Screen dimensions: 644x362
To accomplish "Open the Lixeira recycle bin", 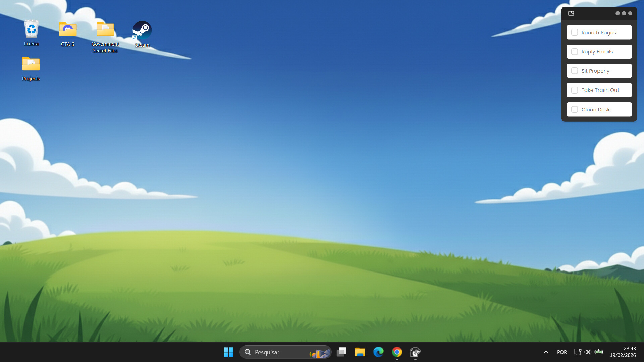I will [x=31, y=29].
